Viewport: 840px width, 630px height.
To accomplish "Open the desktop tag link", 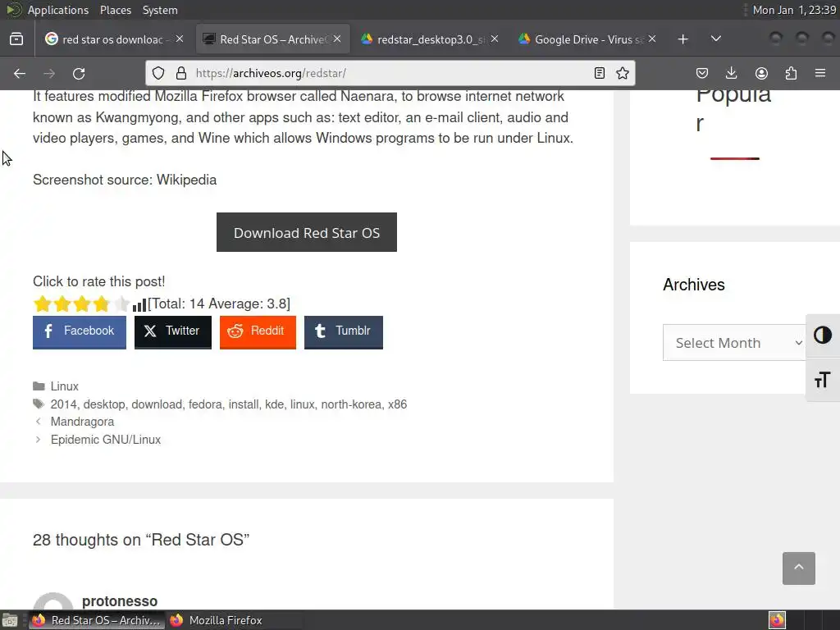I will click(x=104, y=404).
